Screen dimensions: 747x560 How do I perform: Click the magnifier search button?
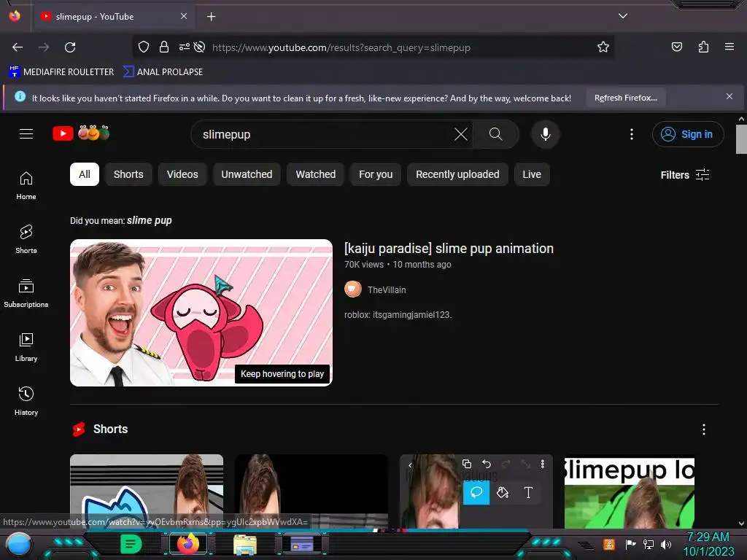point(496,134)
